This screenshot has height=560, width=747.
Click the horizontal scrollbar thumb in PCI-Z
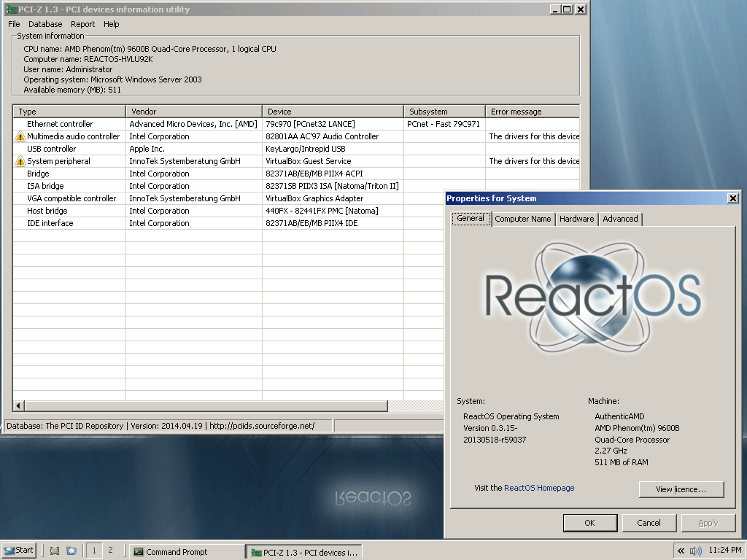206,405
